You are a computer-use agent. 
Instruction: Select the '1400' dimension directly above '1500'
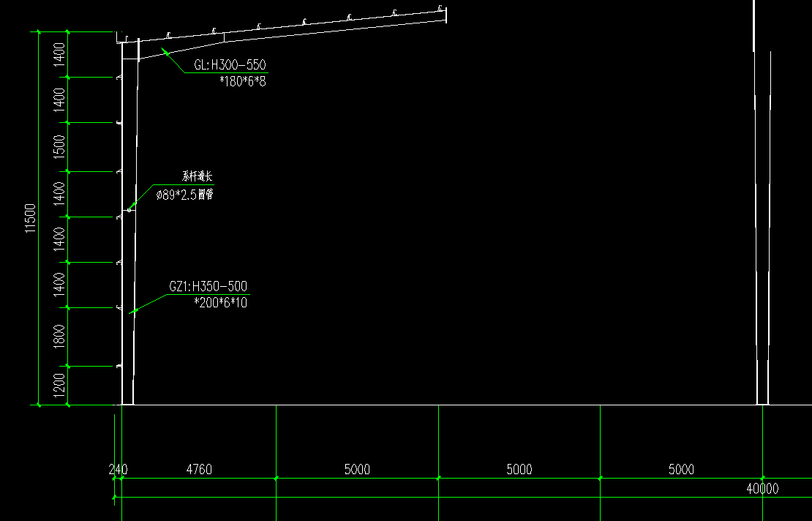tap(59, 100)
